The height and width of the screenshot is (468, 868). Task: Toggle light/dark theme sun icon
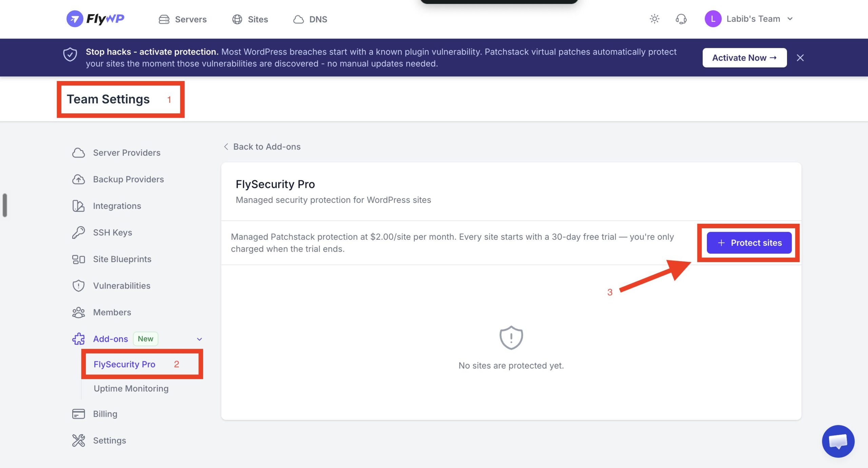click(654, 19)
